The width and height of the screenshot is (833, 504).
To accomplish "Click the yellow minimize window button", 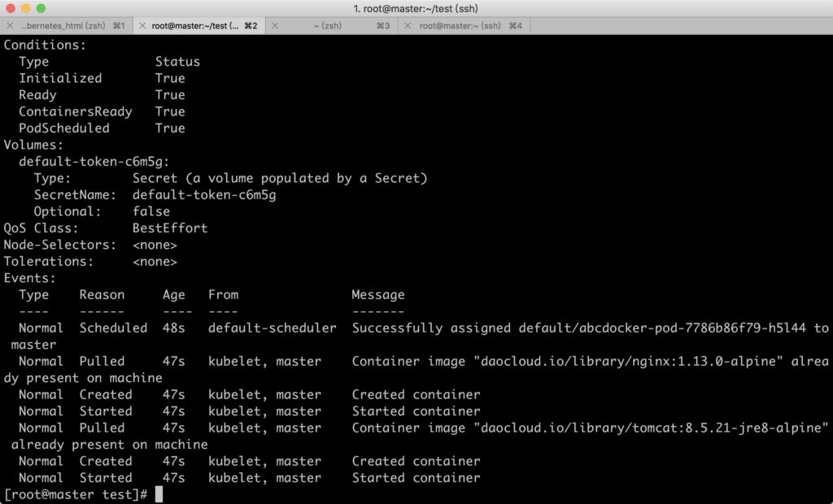I will (x=25, y=8).
